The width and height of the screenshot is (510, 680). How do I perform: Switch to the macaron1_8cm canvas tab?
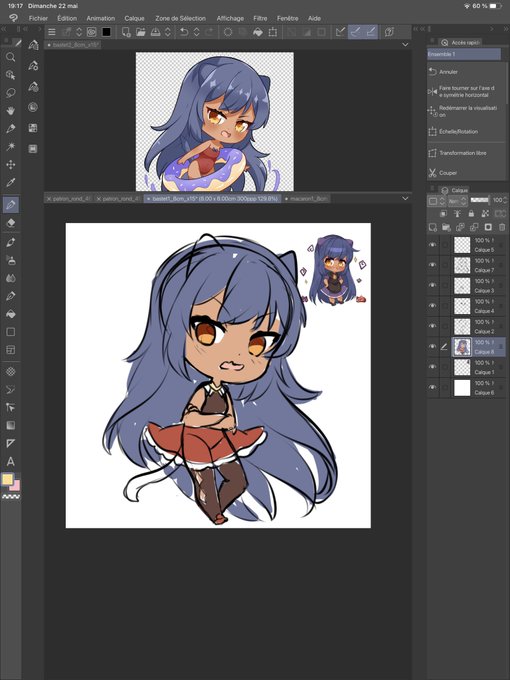(x=306, y=198)
